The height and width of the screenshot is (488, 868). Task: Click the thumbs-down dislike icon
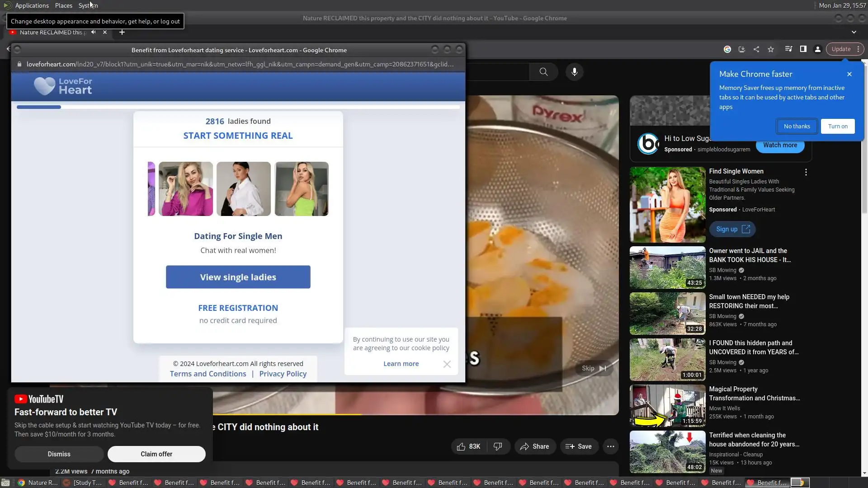498,446
